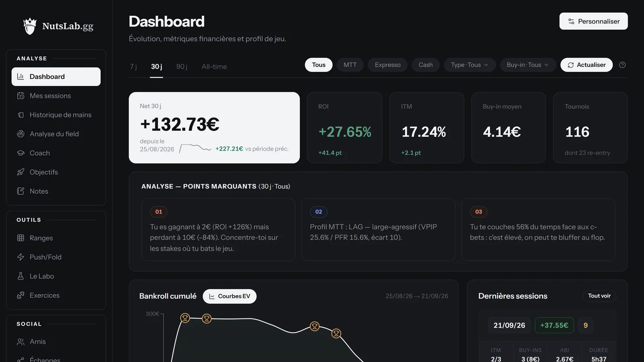Click the Historique de mains icon
This screenshot has width=644, height=362.
pos(21,115)
